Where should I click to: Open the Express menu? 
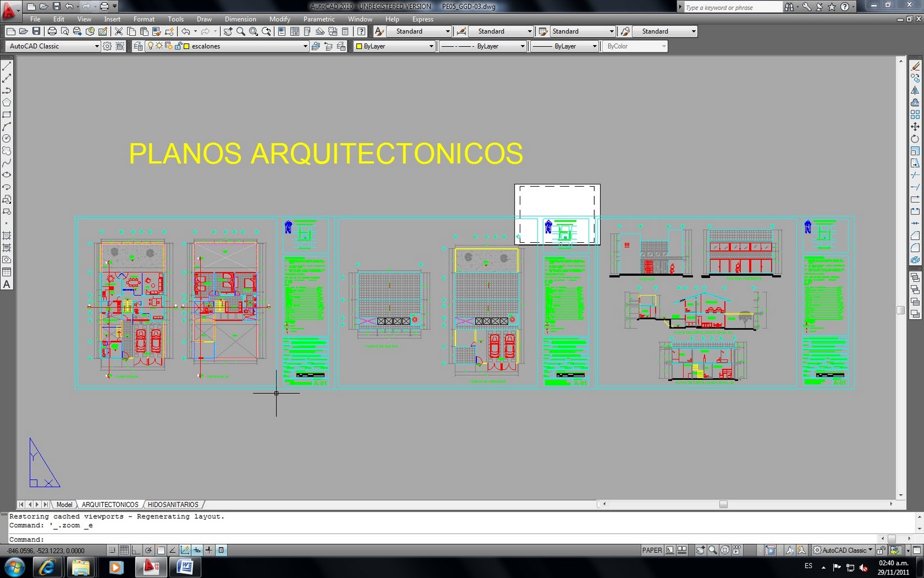[422, 19]
